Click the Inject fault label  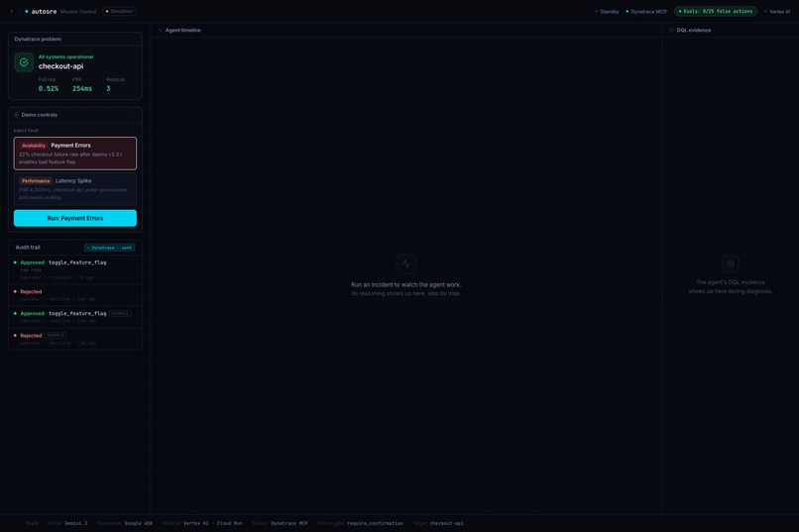(x=26, y=131)
